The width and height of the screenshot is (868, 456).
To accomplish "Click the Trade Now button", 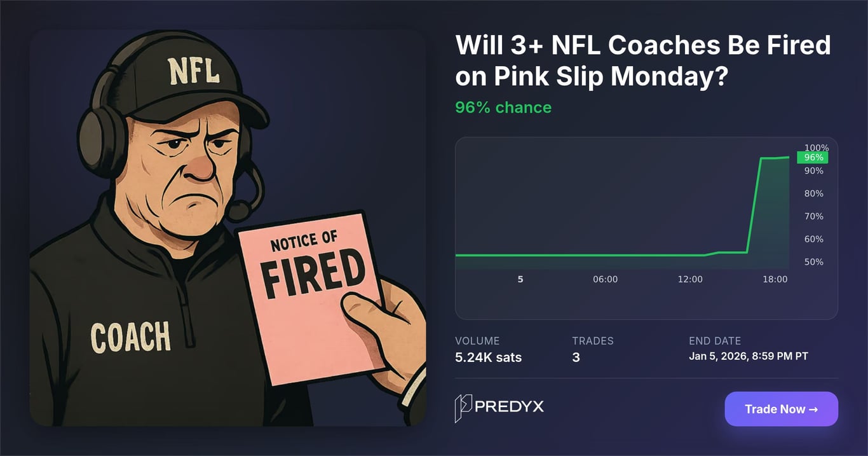I will tap(781, 409).
